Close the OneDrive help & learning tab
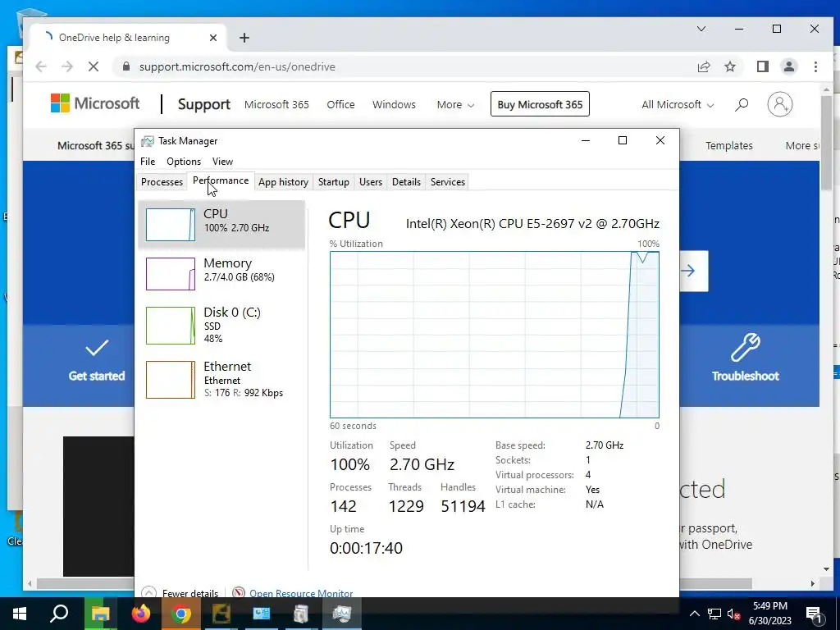The image size is (840, 630). click(213, 38)
